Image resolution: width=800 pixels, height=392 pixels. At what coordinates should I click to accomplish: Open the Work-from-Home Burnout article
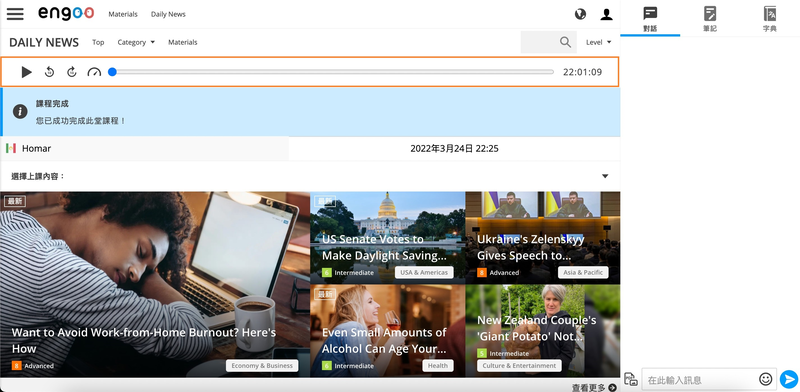pos(155,284)
